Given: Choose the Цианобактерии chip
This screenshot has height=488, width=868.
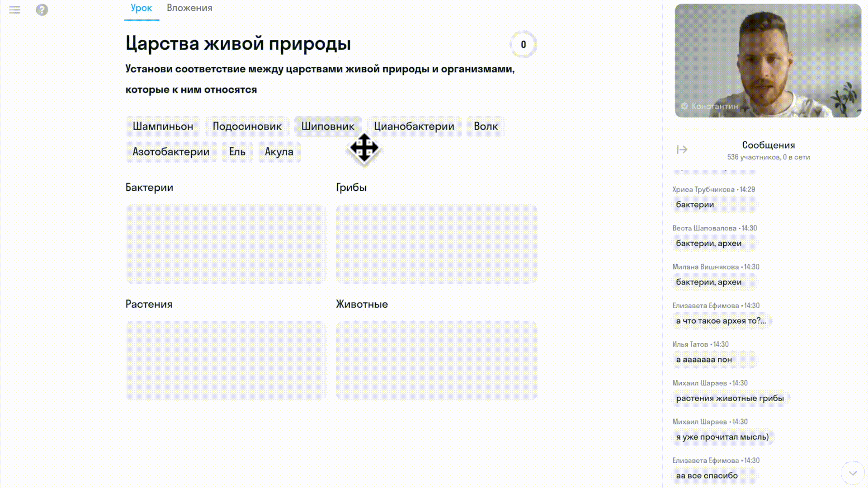Looking at the screenshot, I should coord(414,127).
